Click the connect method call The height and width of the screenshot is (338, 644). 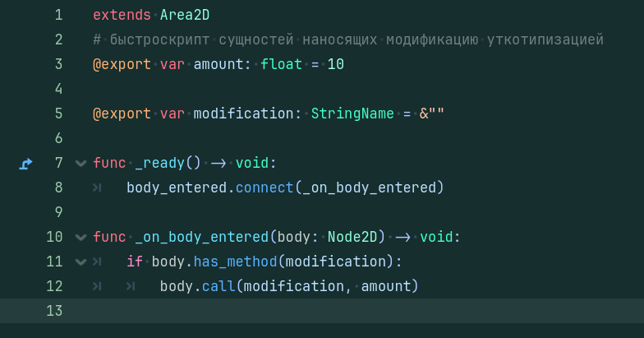point(264,188)
